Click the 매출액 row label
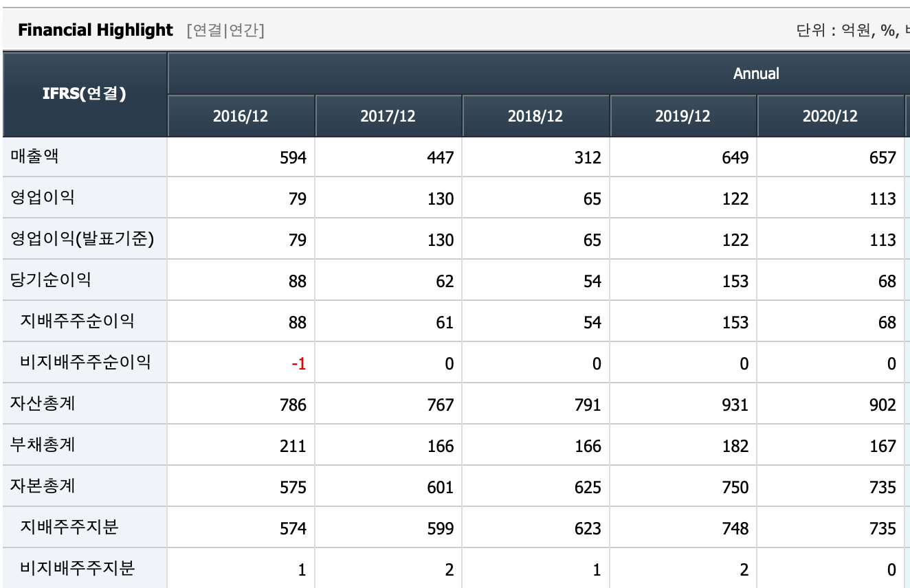This screenshot has height=588, width=910. coord(34,157)
